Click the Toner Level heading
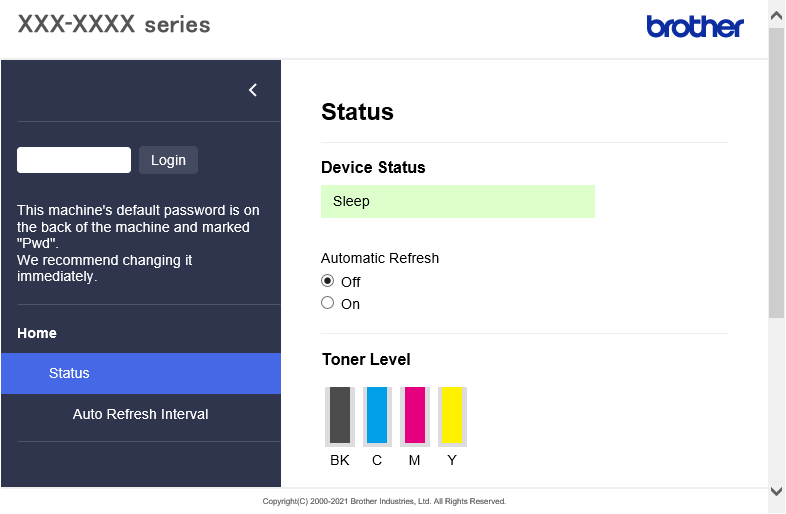Image resolution: width=786 pixels, height=514 pixels. pos(366,359)
